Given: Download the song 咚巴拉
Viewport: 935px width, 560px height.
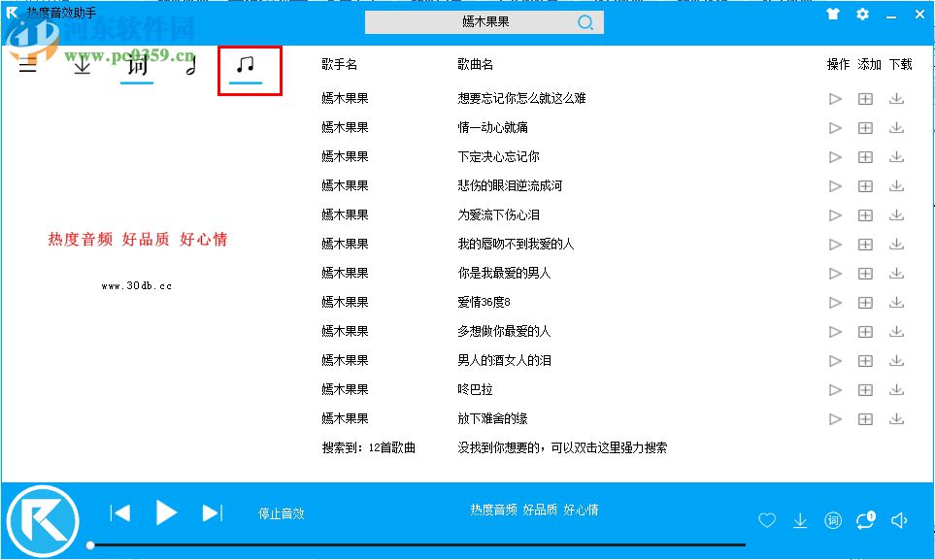Looking at the screenshot, I should [x=896, y=389].
